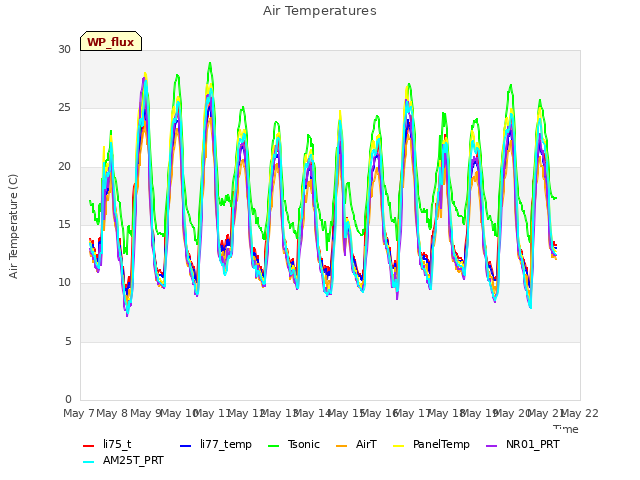This screenshot has height=480, width=640.
Task: Click the Air Temperatures chart title
Action: [x=320, y=11]
